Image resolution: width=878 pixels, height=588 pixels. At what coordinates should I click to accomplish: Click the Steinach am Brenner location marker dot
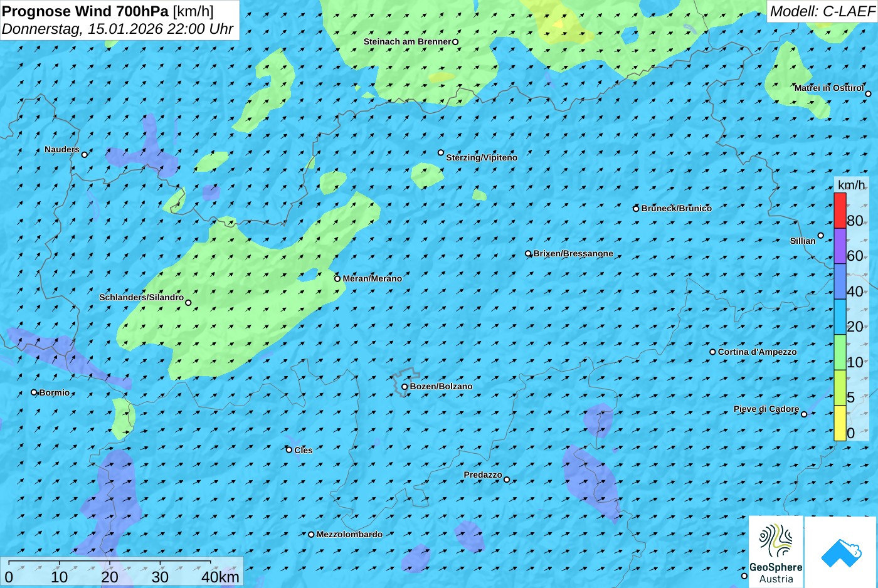point(455,42)
